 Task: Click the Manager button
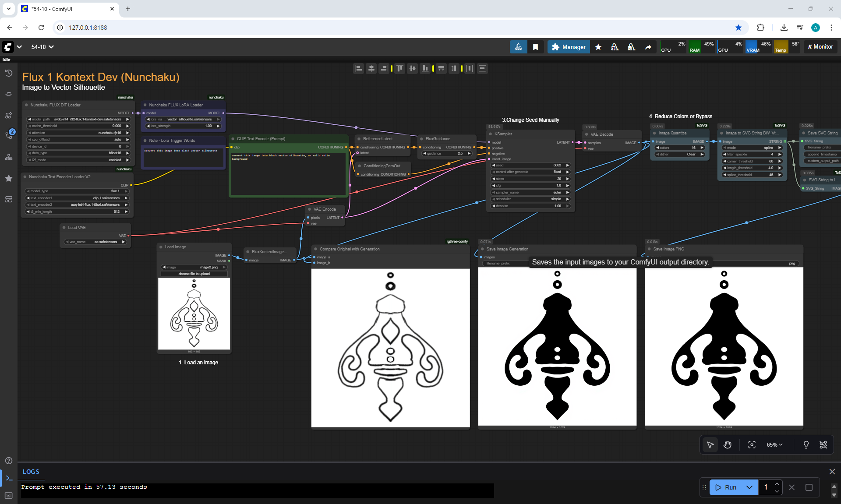568,47
